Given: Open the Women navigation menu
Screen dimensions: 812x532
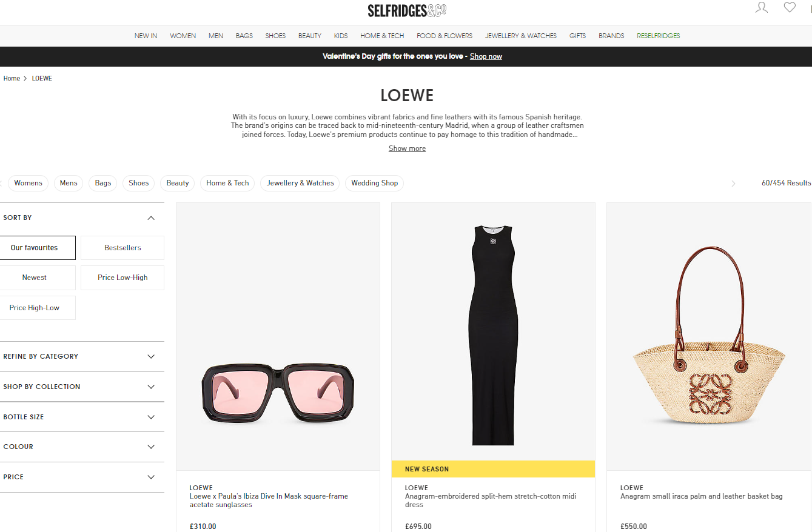Looking at the screenshot, I should point(183,36).
